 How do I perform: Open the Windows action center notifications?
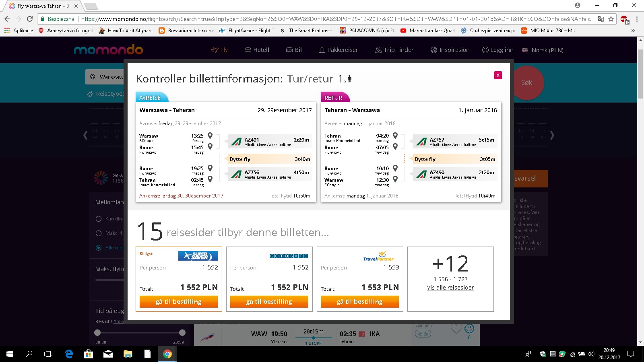tap(631, 354)
